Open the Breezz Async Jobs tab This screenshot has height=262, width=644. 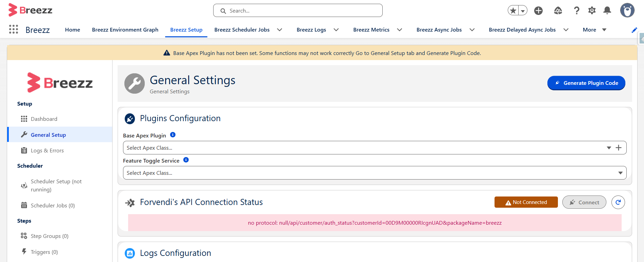tap(439, 30)
